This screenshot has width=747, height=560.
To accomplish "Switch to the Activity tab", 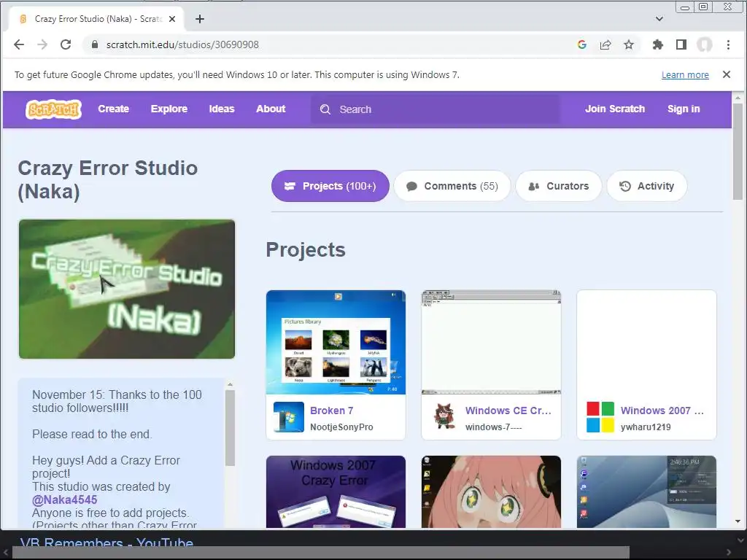I will 647,186.
